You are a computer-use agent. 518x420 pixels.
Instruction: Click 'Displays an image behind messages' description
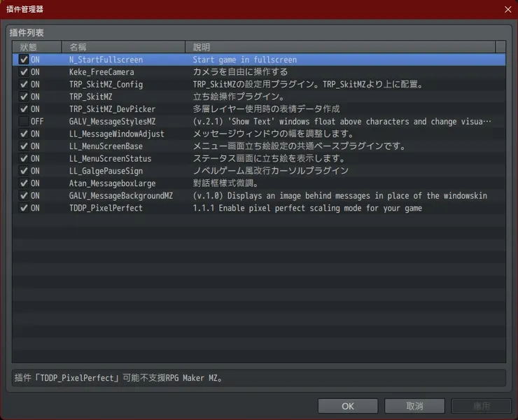tap(340, 195)
